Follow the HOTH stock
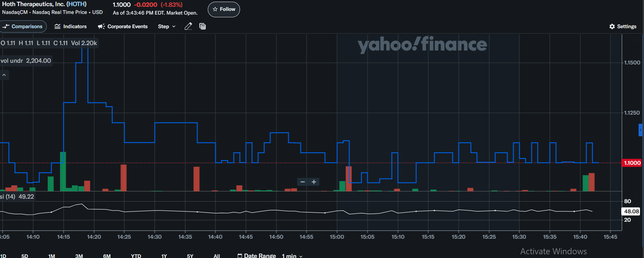 click(224, 9)
